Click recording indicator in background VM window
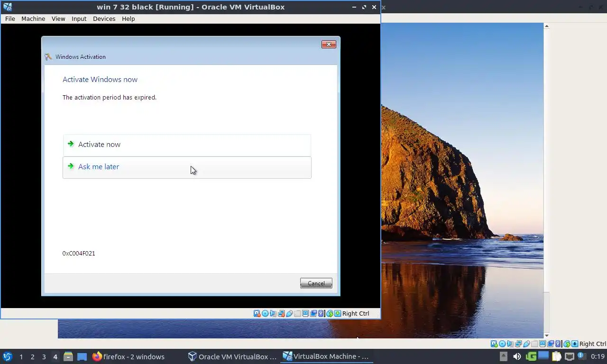The image size is (607, 364). [x=551, y=344]
